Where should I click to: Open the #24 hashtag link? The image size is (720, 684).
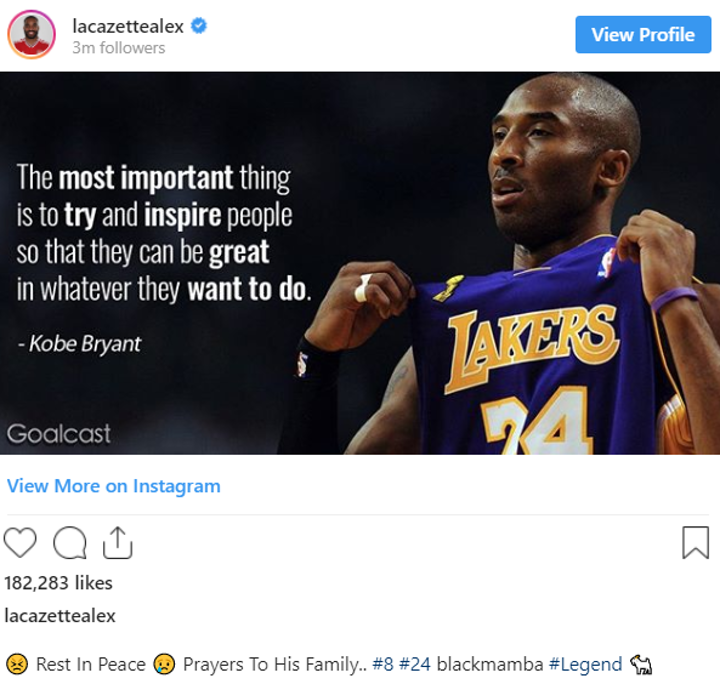(x=416, y=664)
